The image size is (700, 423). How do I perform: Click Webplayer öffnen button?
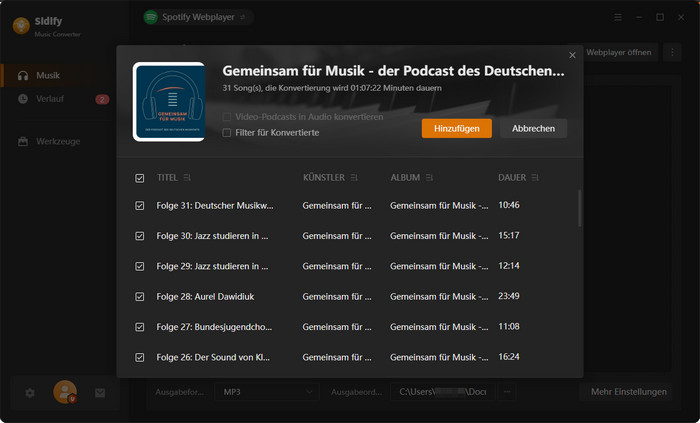pyautogui.click(x=619, y=52)
